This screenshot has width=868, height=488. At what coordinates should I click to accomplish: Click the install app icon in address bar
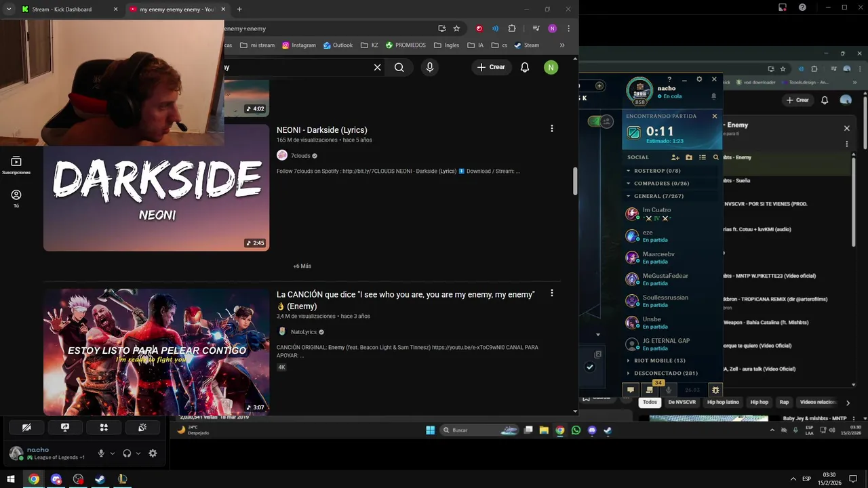[442, 28]
